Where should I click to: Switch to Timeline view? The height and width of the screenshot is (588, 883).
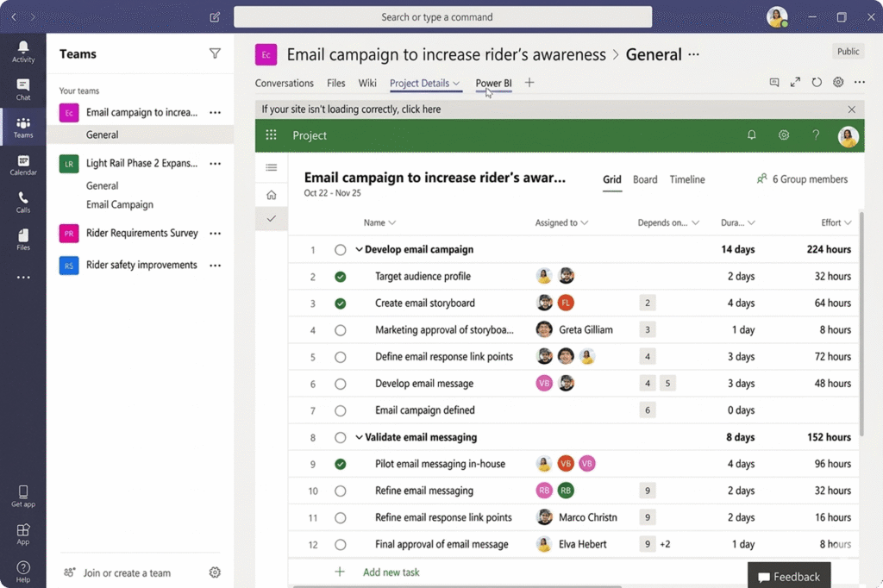687,179
